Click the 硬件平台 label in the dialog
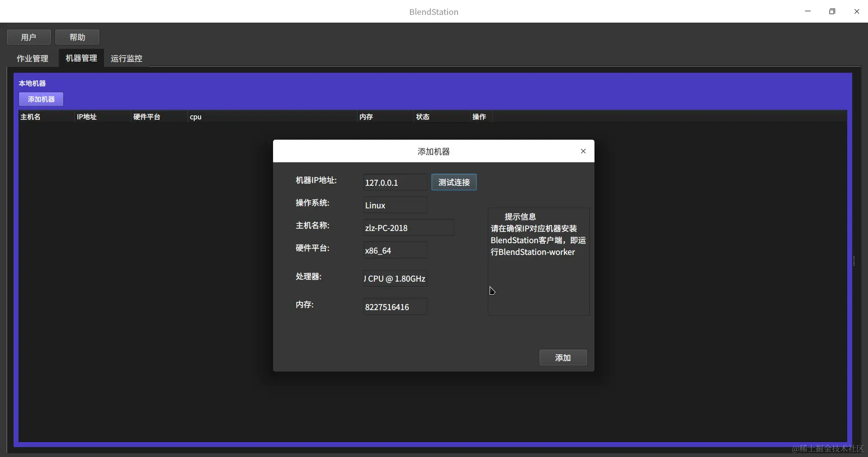The width and height of the screenshot is (868, 457). point(312,248)
